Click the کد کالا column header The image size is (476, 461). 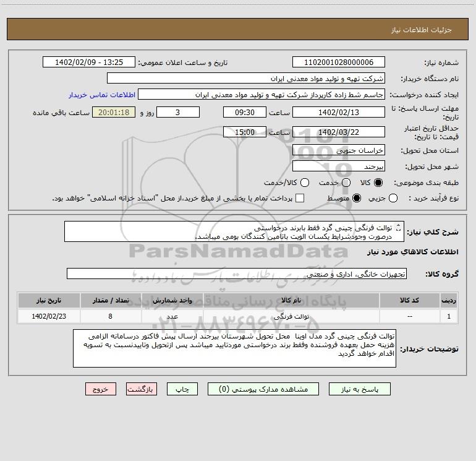tap(409, 301)
